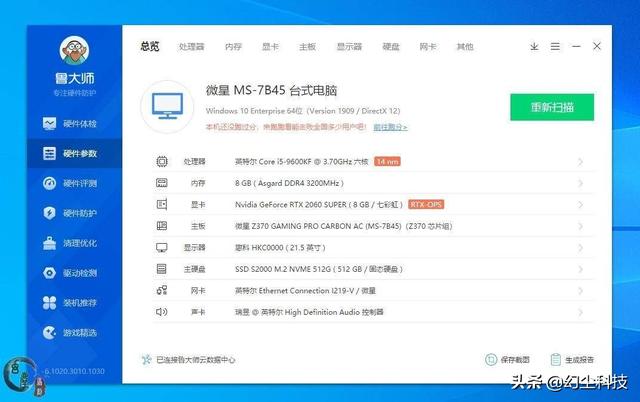The height and width of the screenshot is (402, 640).
Task: Expand 内存 row chevron arrow
Action: [580, 183]
